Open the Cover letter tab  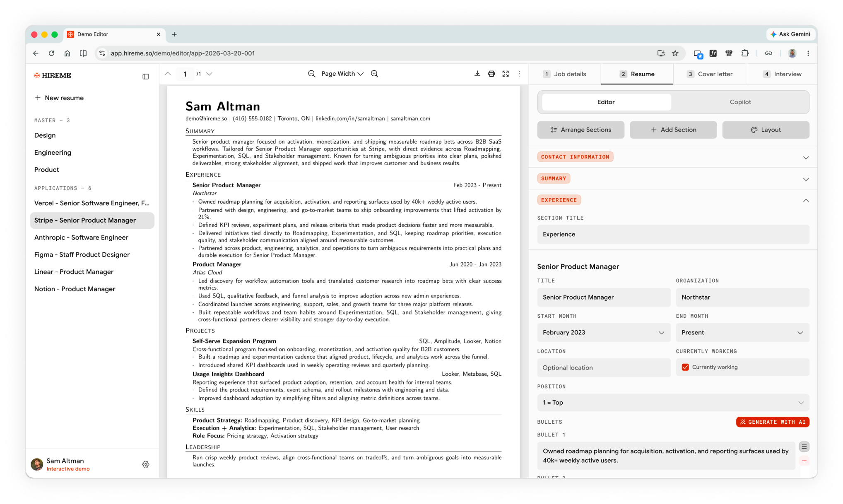coord(710,74)
